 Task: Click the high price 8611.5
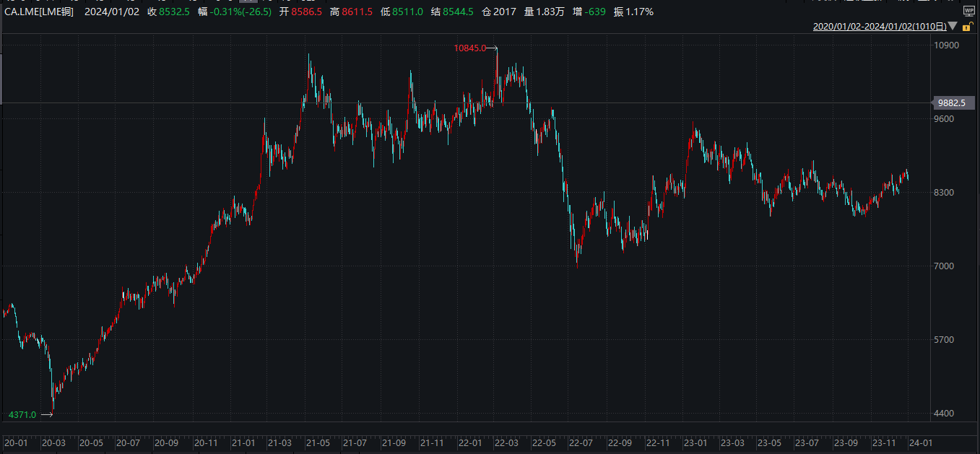point(357,12)
